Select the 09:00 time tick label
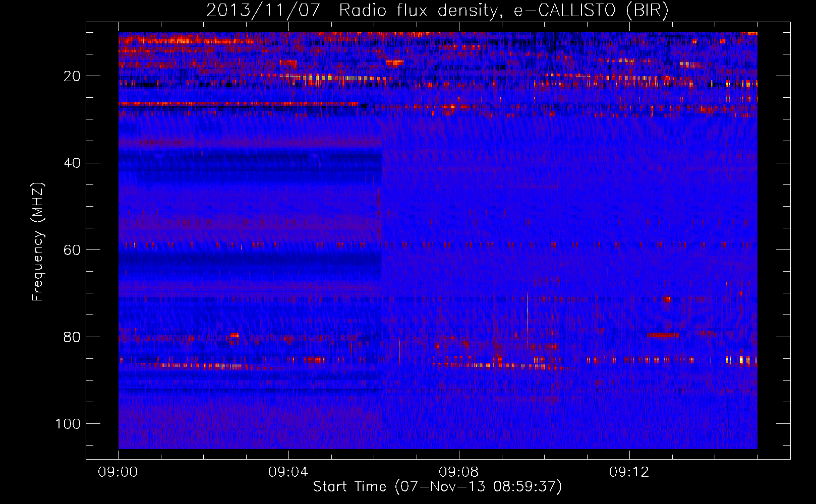 (118, 472)
